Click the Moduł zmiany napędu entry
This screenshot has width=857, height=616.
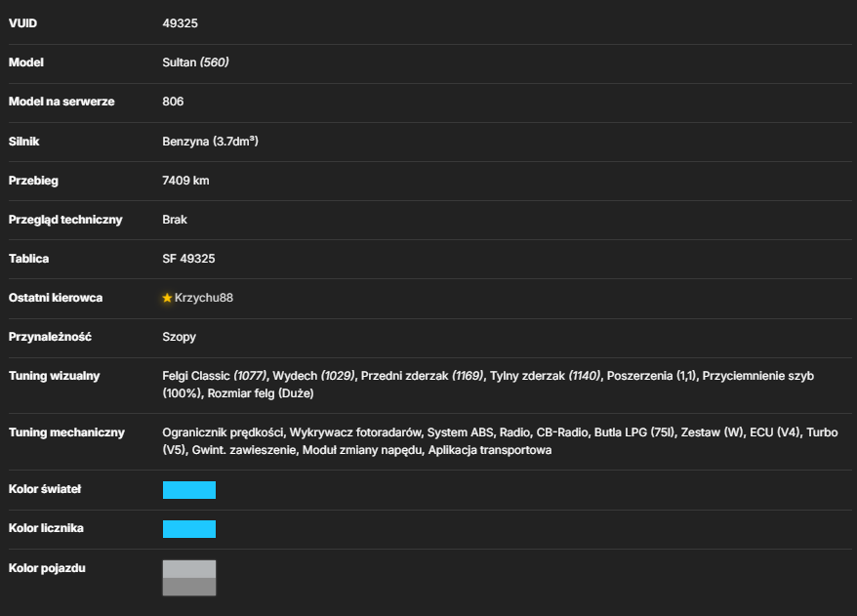click(362, 450)
